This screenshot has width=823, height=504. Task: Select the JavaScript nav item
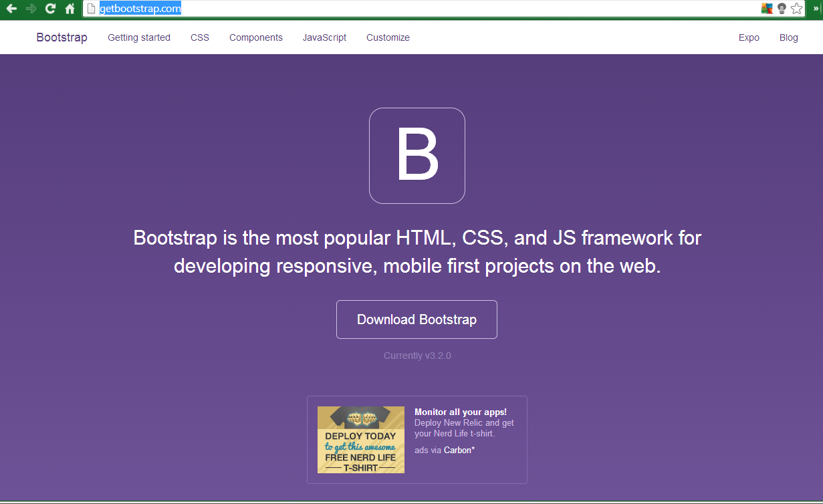point(324,37)
